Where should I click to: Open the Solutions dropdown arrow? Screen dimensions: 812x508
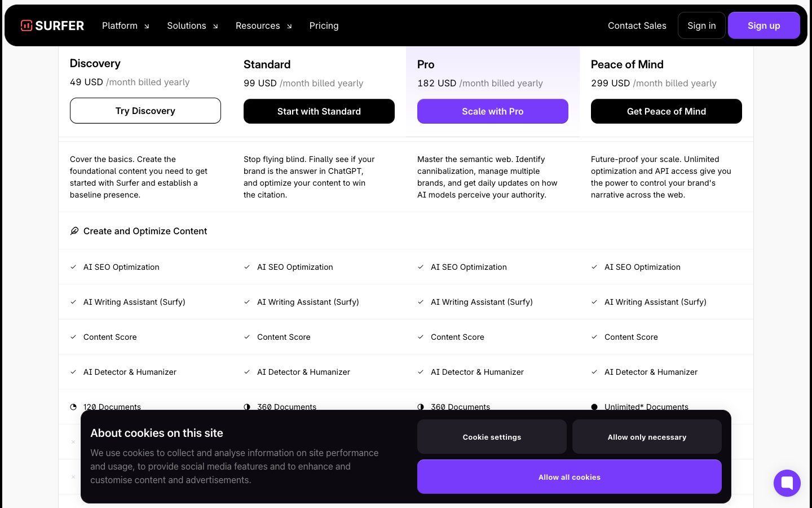click(215, 26)
